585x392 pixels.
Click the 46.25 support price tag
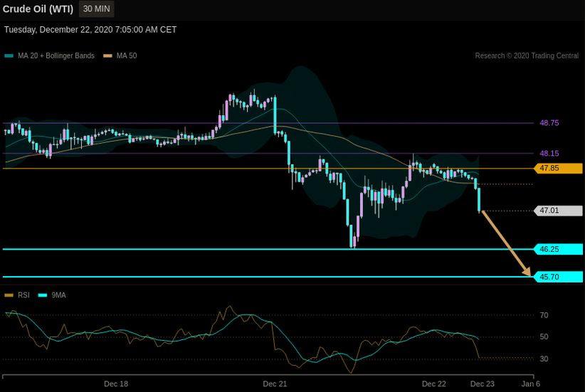click(558, 249)
